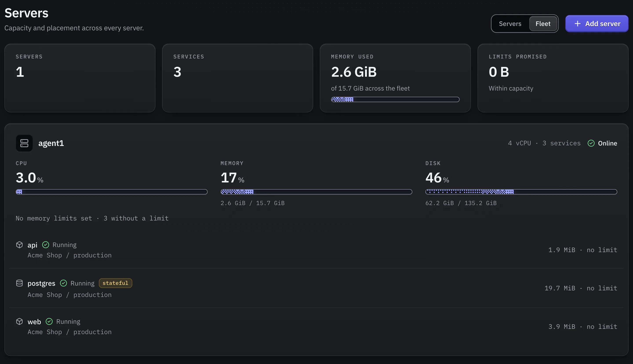Click the Servers summary card count
Screen dimensions: 633x364
click(x=20, y=72)
